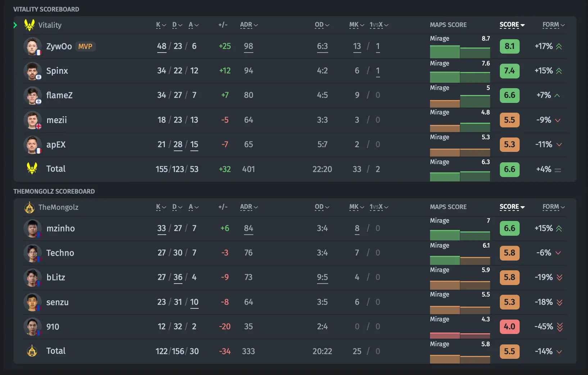Click mezii's orange 5.5 score badge
588x375 pixels.
tap(510, 120)
